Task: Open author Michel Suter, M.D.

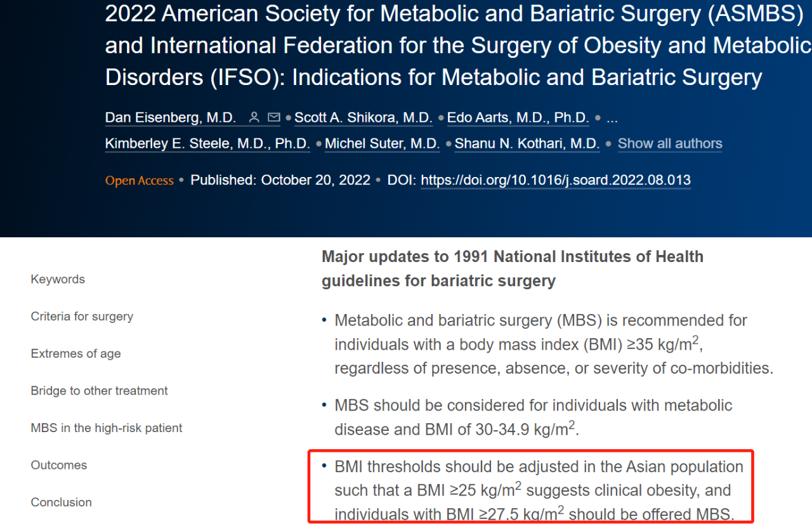Action: 383,144
